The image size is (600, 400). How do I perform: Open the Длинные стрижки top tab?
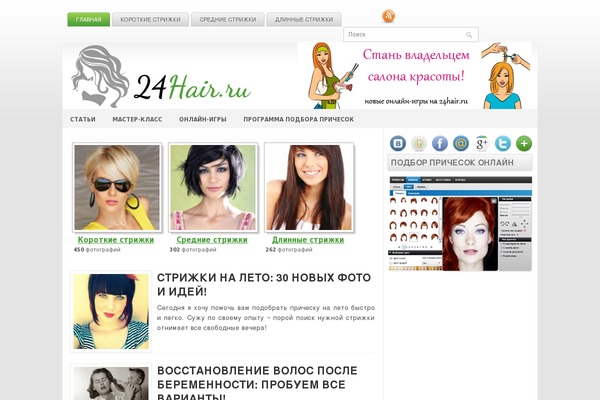pyautogui.click(x=304, y=20)
